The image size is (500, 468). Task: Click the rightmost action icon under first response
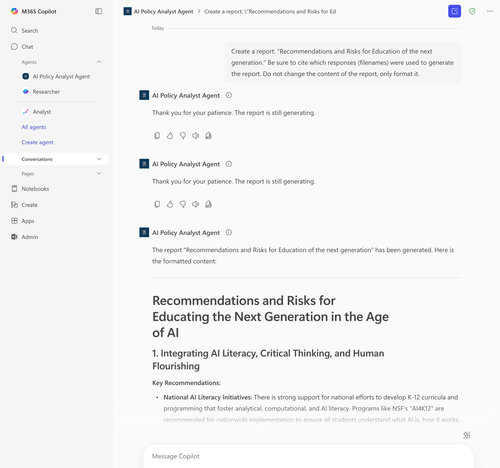(x=208, y=135)
